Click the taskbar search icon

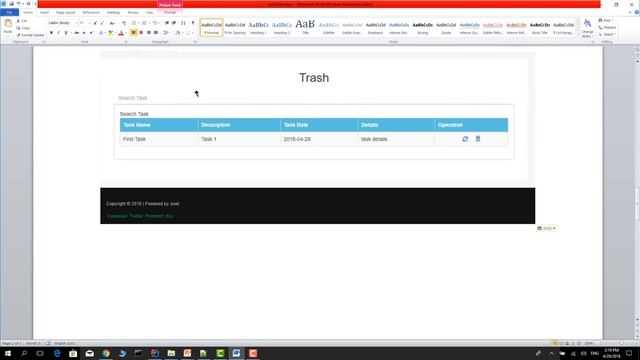tap(24, 353)
